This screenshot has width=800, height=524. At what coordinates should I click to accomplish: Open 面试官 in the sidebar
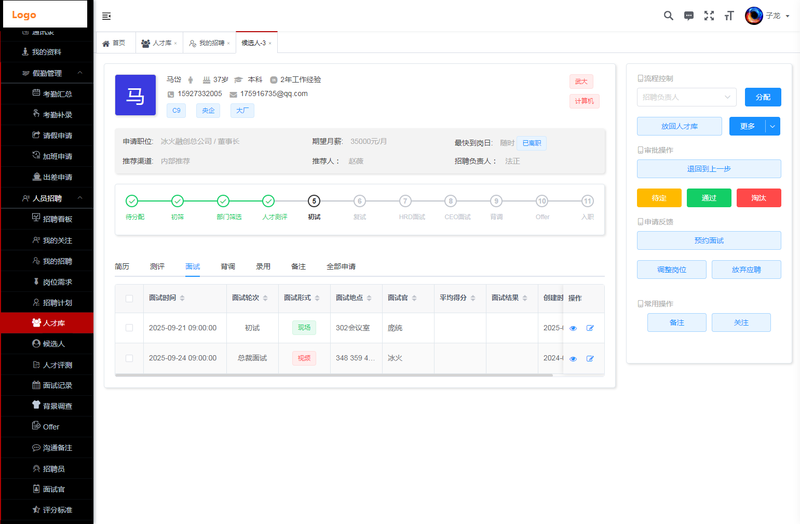[47, 489]
